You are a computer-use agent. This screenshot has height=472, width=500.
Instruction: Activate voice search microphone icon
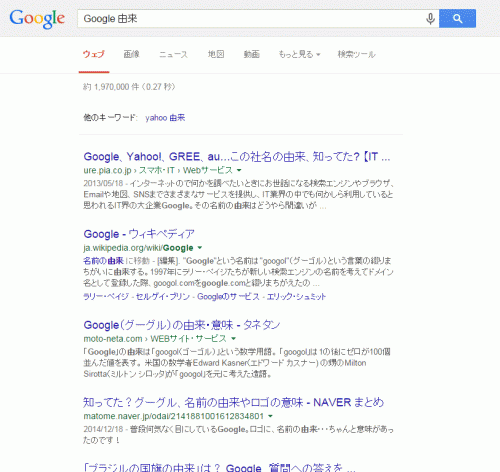coord(430,19)
